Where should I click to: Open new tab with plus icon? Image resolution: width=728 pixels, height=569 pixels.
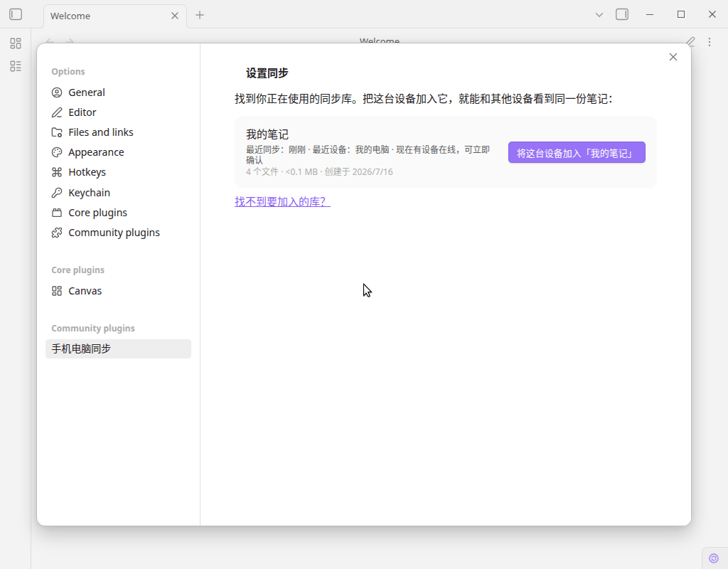pyautogui.click(x=200, y=15)
